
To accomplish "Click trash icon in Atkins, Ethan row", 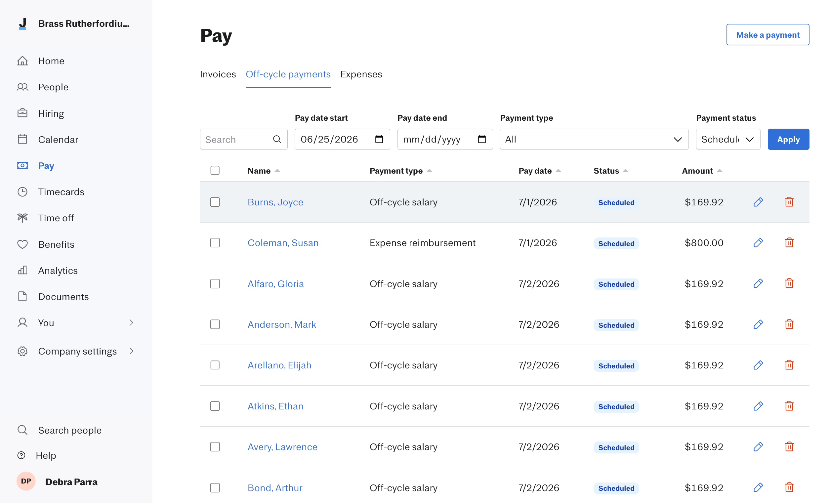I will (789, 407).
